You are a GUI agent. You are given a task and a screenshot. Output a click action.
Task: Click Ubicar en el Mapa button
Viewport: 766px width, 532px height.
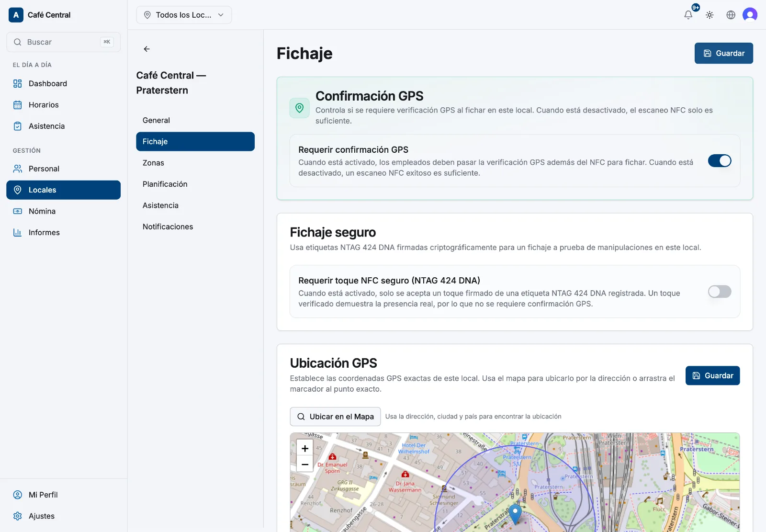click(x=335, y=417)
